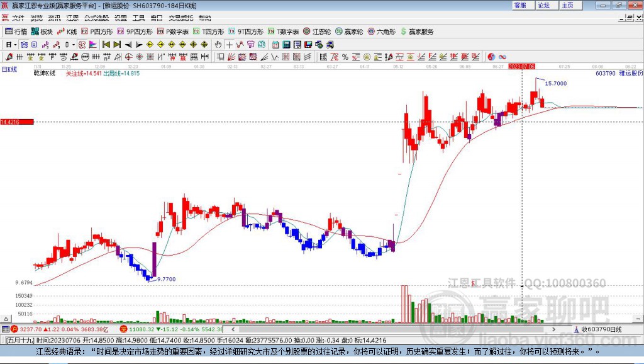Click the blue infinity loop icon
This screenshot has width=644, height=364.
coord(502,57)
